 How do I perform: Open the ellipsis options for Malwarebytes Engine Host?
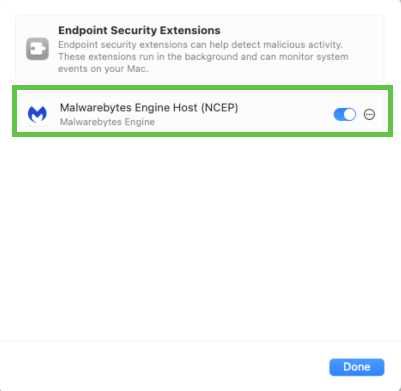click(369, 115)
